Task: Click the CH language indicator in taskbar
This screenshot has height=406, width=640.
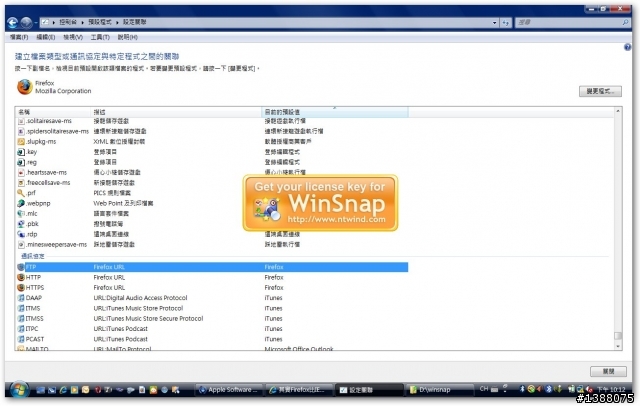Action: pos(484,389)
